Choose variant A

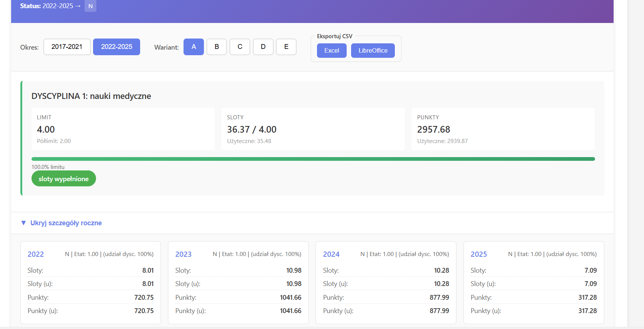pos(194,47)
